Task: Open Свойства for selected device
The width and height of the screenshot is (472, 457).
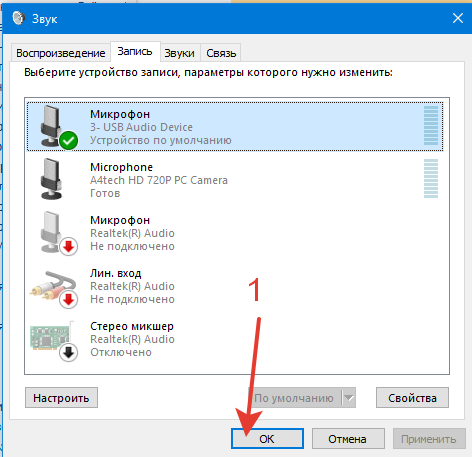Action: click(412, 398)
